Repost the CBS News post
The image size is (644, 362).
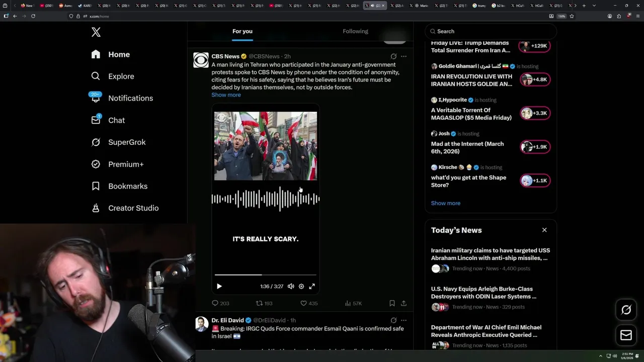click(264, 303)
